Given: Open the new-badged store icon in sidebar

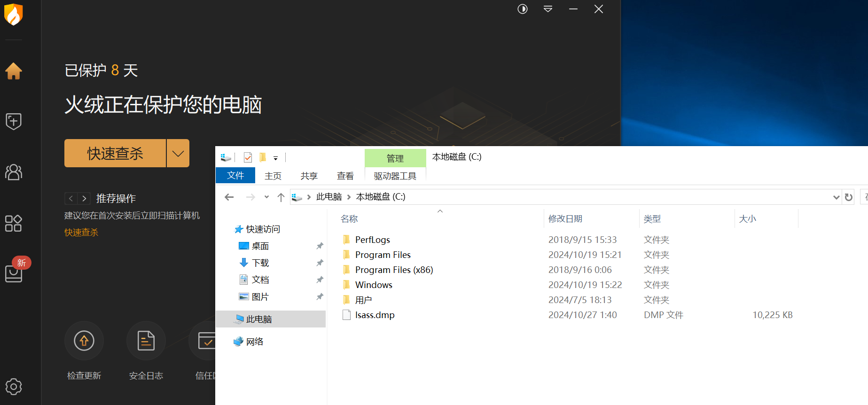Looking at the screenshot, I should point(14,273).
